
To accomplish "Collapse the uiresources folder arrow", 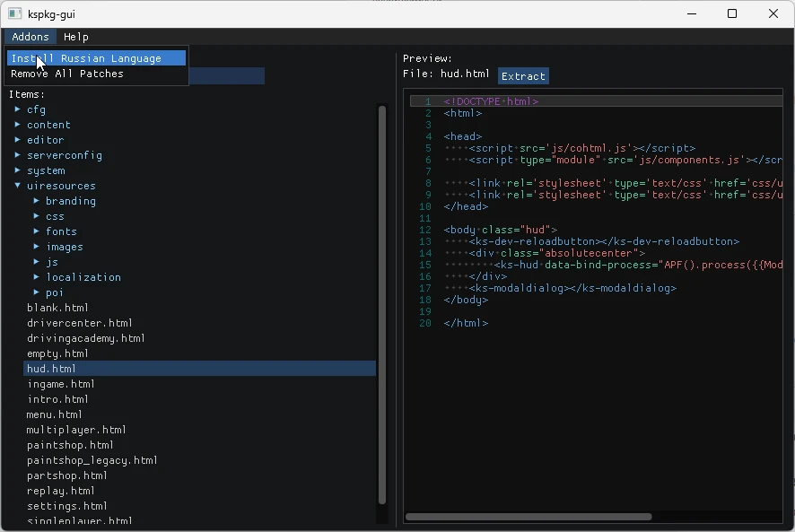I will pos(18,186).
